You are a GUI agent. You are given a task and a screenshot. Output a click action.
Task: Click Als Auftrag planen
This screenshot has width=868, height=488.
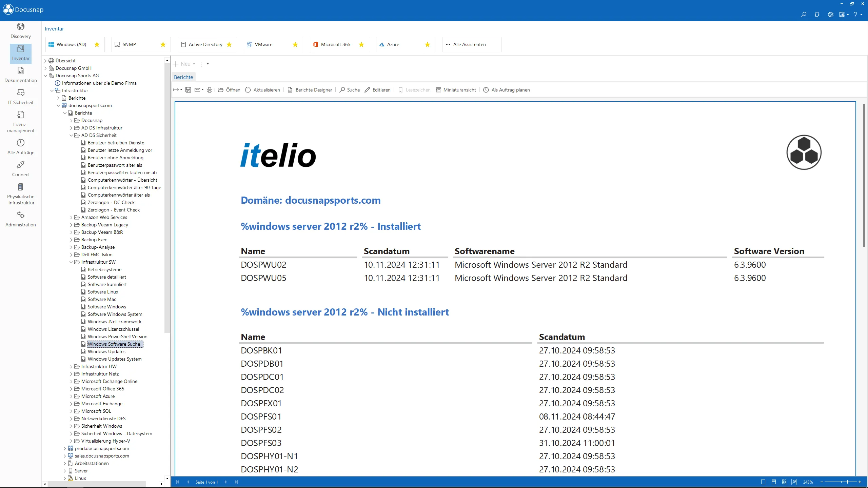click(506, 90)
